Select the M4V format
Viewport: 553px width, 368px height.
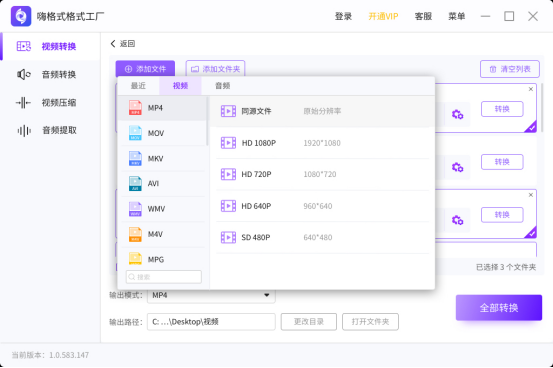click(x=162, y=234)
